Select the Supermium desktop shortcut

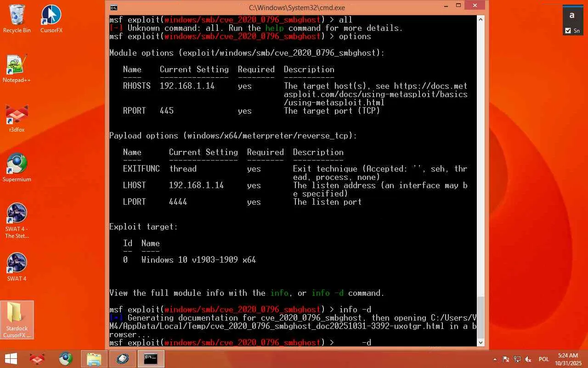click(17, 168)
